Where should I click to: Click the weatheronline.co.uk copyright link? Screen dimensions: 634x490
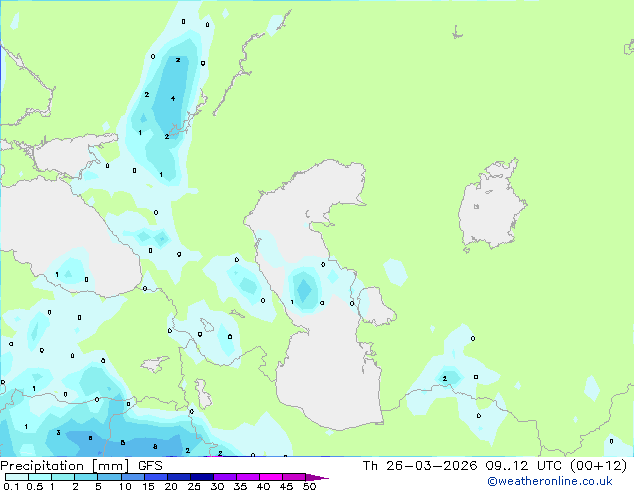point(549,481)
